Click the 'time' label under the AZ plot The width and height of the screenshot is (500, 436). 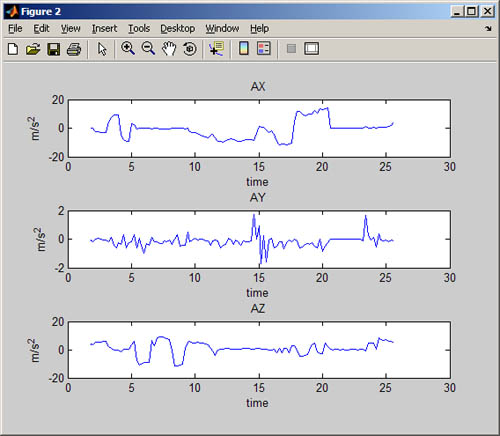pos(257,403)
